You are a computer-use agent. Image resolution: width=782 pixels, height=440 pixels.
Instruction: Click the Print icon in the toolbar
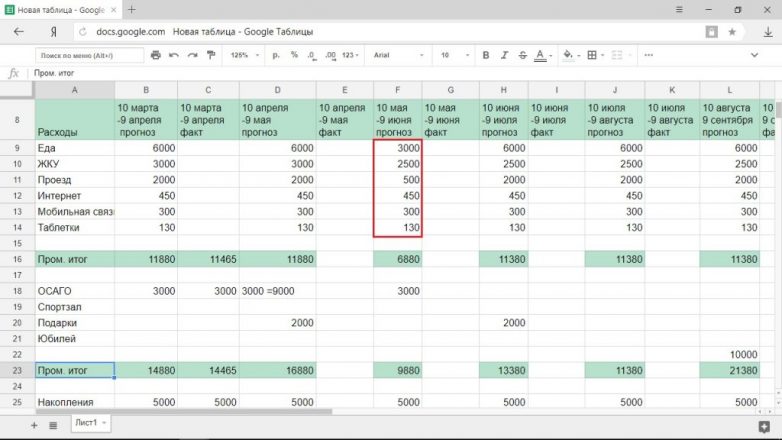click(155, 55)
